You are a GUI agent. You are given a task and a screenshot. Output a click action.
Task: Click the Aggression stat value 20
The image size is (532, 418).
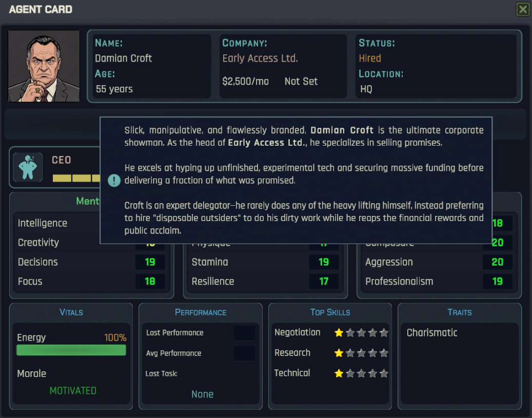tap(498, 262)
